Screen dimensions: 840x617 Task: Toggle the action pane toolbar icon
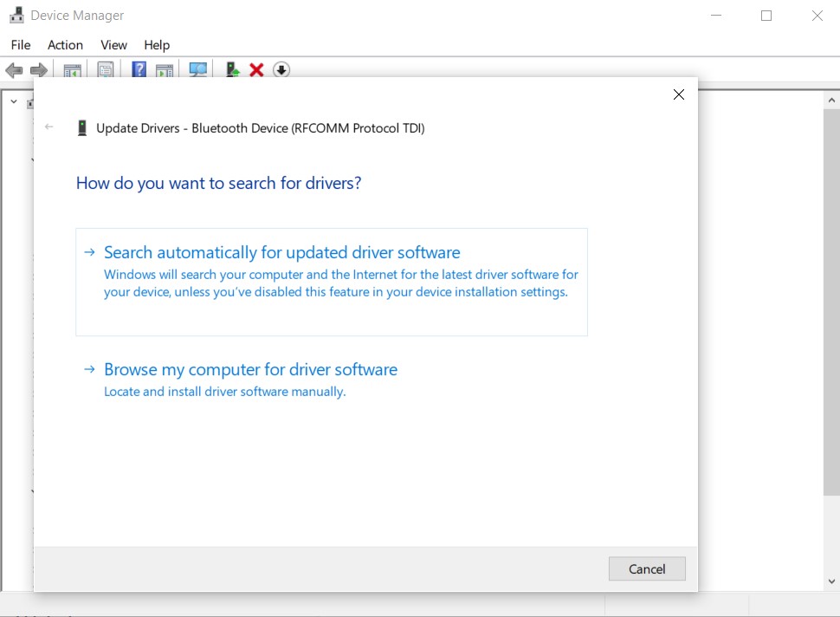coord(165,70)
